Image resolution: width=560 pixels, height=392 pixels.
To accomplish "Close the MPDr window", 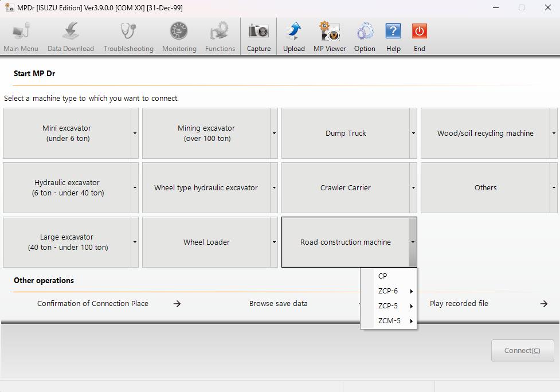I will coord(548,7).
